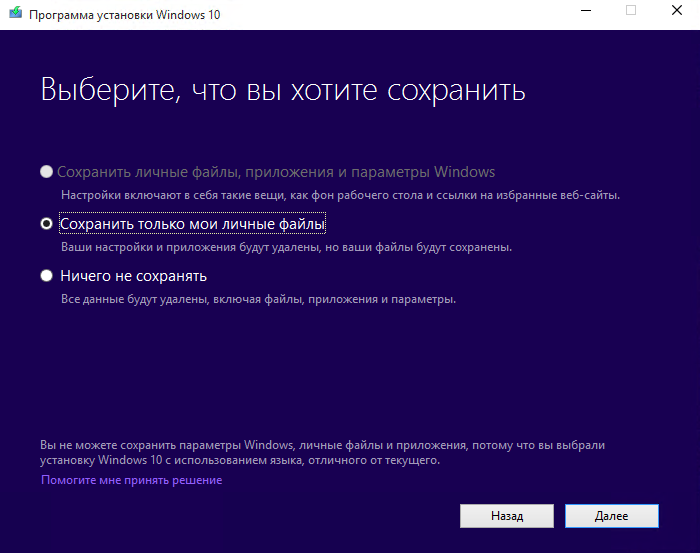Click the greyed-out maximize window button

631,10
